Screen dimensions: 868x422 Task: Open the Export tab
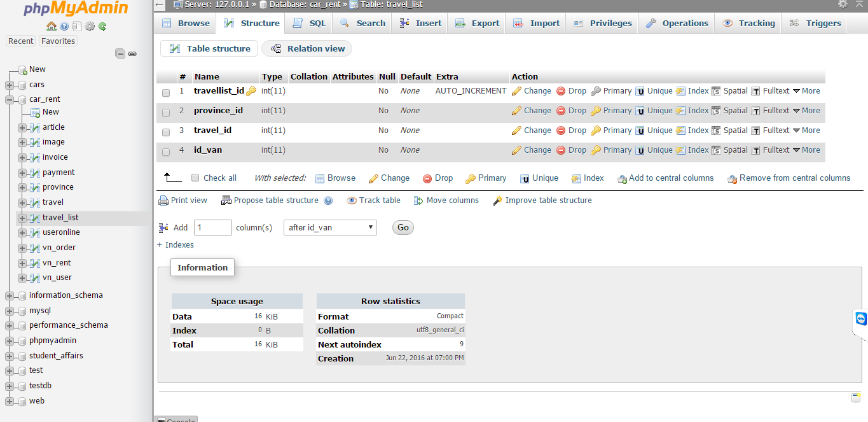[x=477, y=24]
